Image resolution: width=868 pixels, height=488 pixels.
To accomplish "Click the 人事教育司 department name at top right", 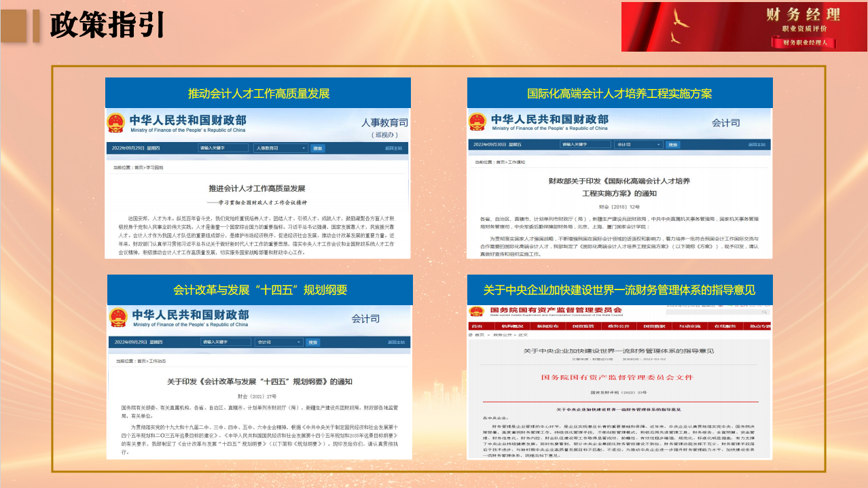I will [384, 123].
